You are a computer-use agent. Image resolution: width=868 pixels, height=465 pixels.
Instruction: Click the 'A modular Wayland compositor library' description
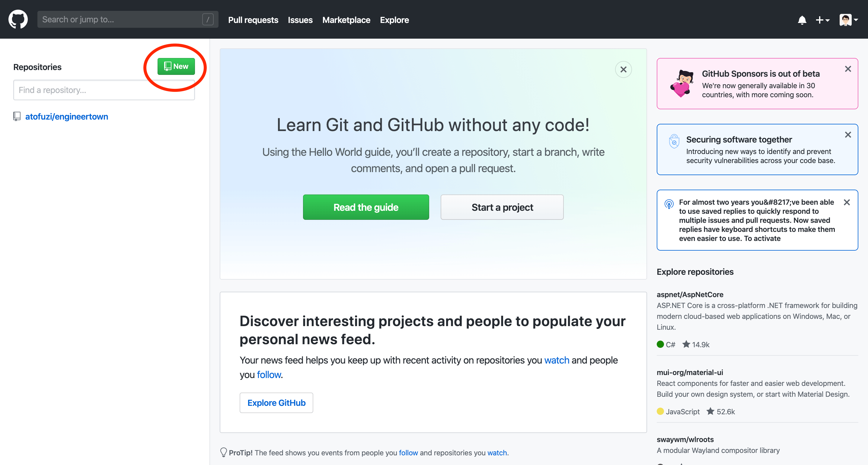[718, 450]
